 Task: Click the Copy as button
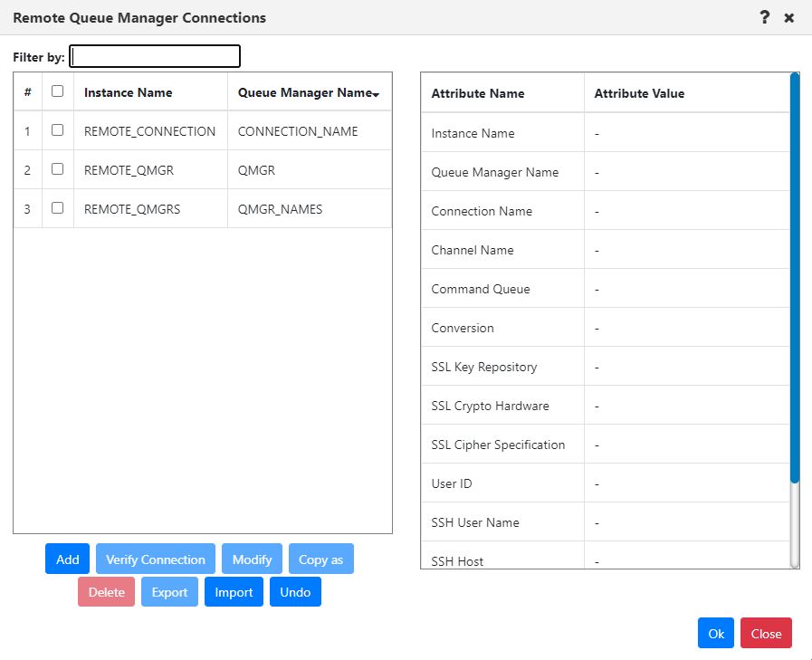(x=321, y=559)
